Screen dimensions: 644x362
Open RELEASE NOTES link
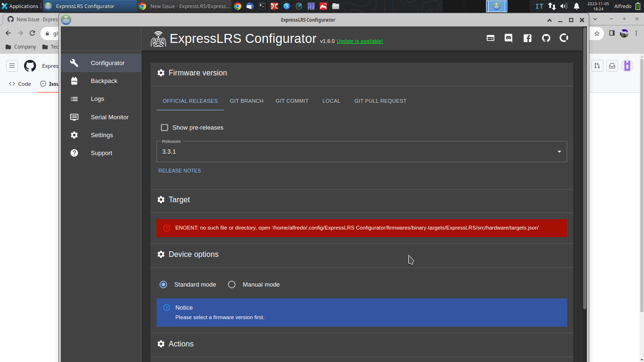pyautogui.click(x=179, y=171)
